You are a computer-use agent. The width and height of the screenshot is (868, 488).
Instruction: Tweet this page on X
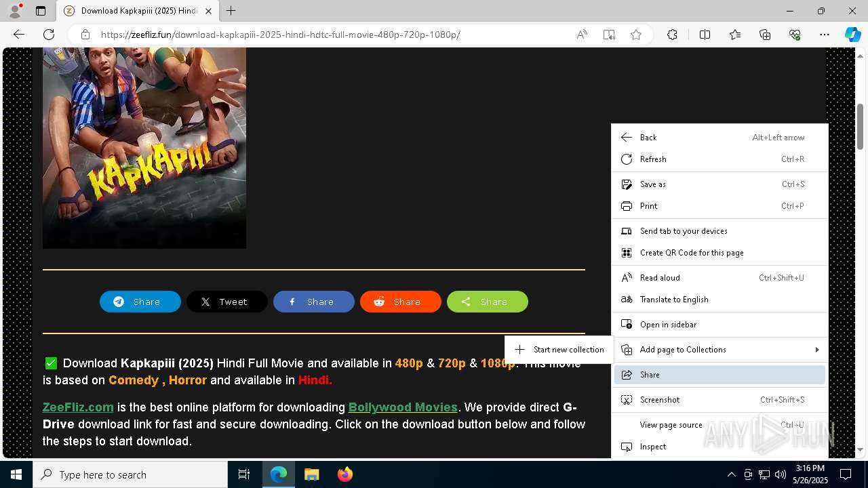click(x=227, y=302)
